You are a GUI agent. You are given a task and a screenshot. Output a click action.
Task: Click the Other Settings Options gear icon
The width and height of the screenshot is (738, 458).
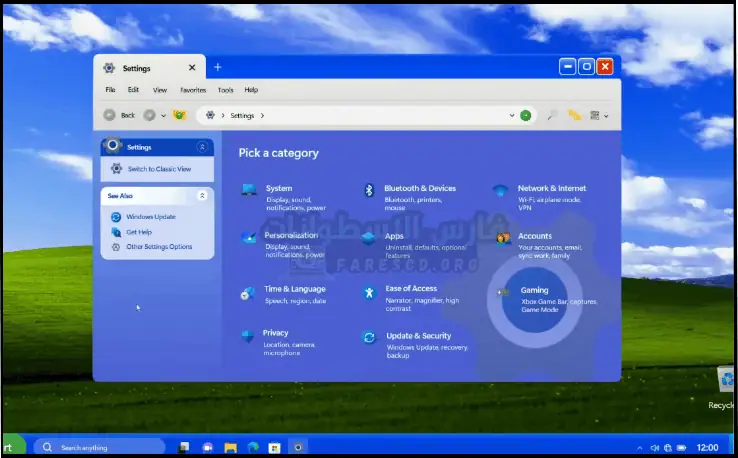[x=116, y=247]
